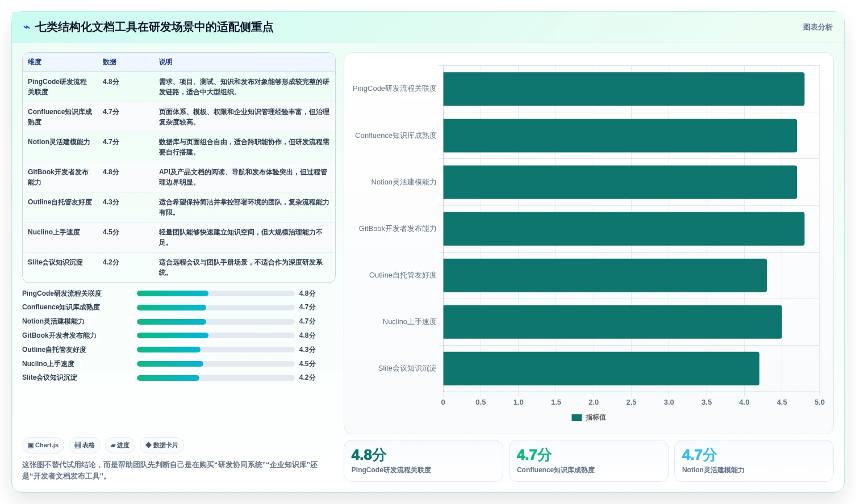
Task: Click the x-axis tick label 5.0
Action: (x=819, y=402)
